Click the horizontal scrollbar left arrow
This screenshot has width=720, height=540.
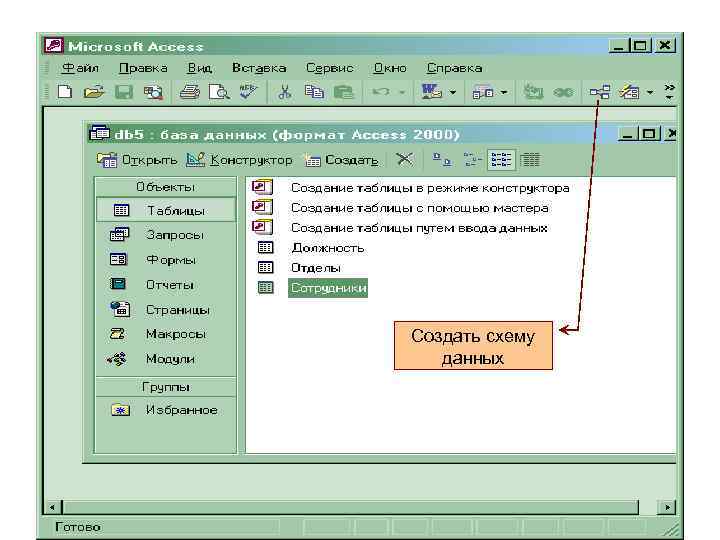click(52, 507)
